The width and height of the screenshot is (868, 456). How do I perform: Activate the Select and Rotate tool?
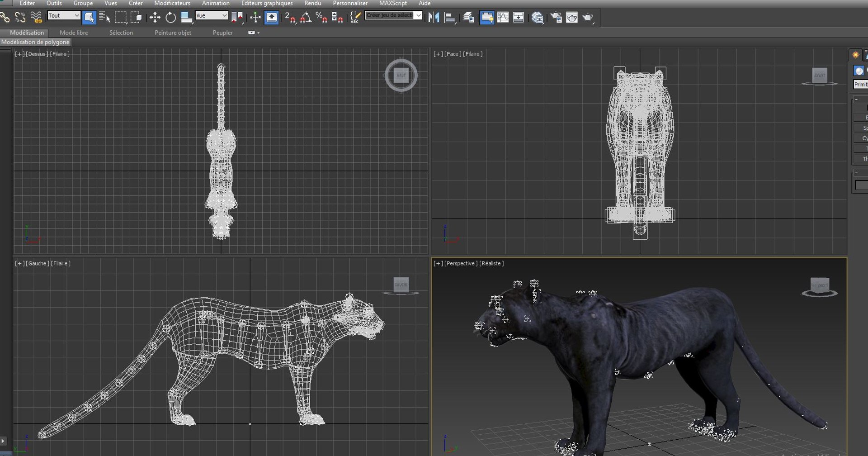170,18
